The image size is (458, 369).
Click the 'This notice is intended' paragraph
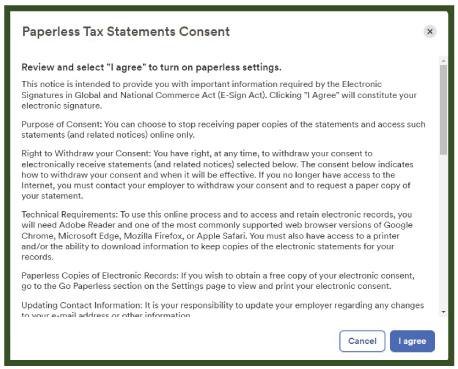[x=219, y=95]
